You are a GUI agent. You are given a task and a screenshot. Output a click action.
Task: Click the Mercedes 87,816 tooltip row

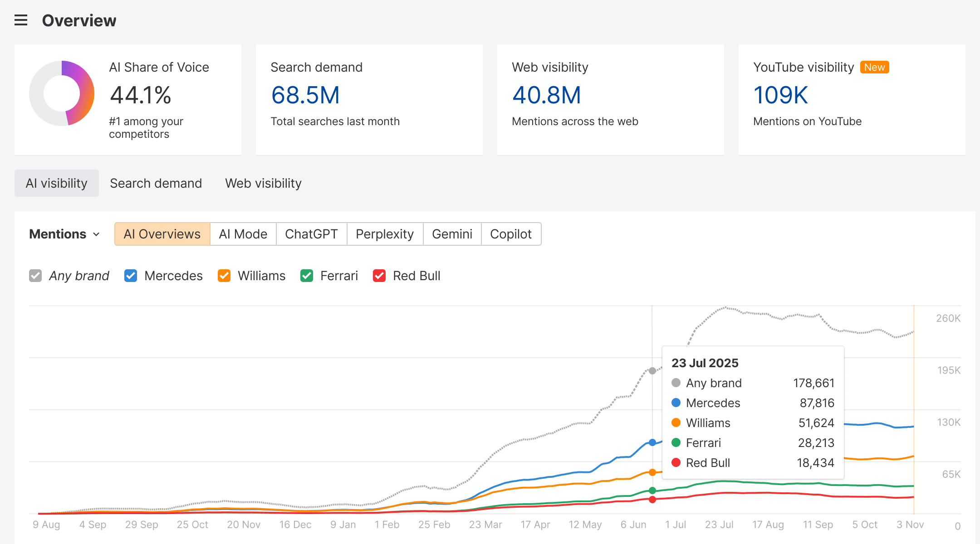tap(753, 403)
